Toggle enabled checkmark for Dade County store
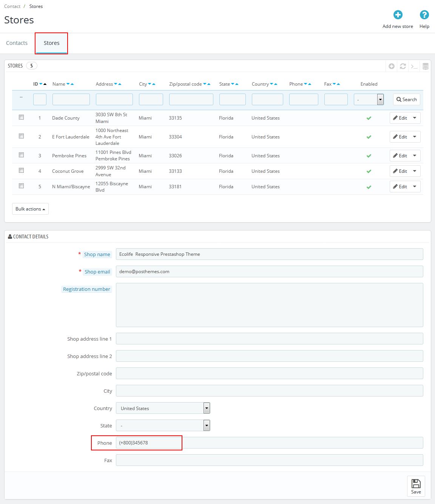 [369, 118]
